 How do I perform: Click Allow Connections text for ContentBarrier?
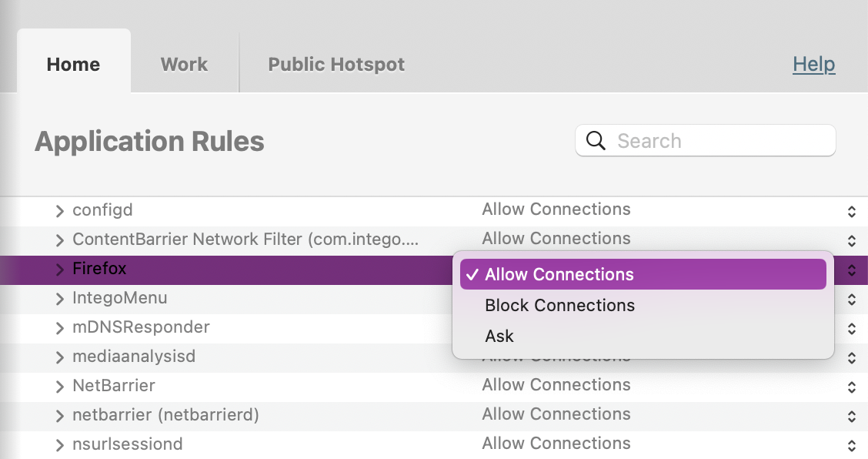556,239
